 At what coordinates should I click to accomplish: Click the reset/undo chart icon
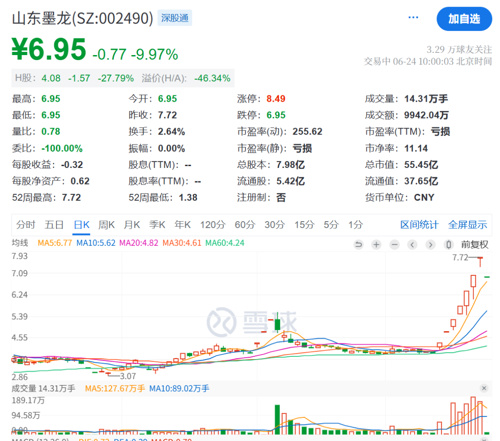(x=358, y=245)
